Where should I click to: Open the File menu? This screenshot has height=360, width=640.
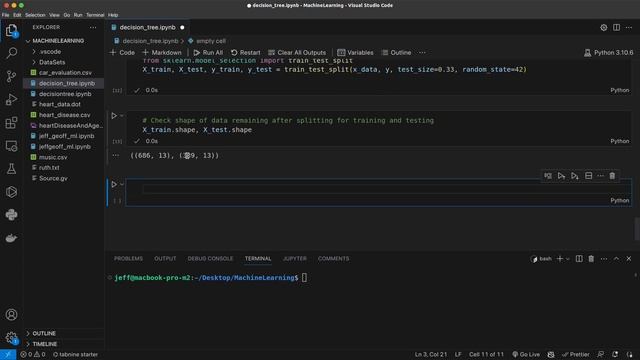point(5,15)
